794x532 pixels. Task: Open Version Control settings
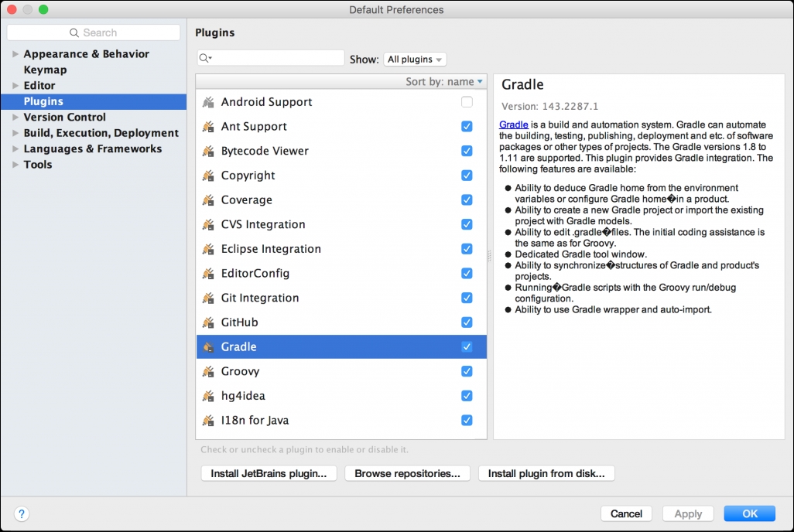pyautogui.click(x=64, y=117)
